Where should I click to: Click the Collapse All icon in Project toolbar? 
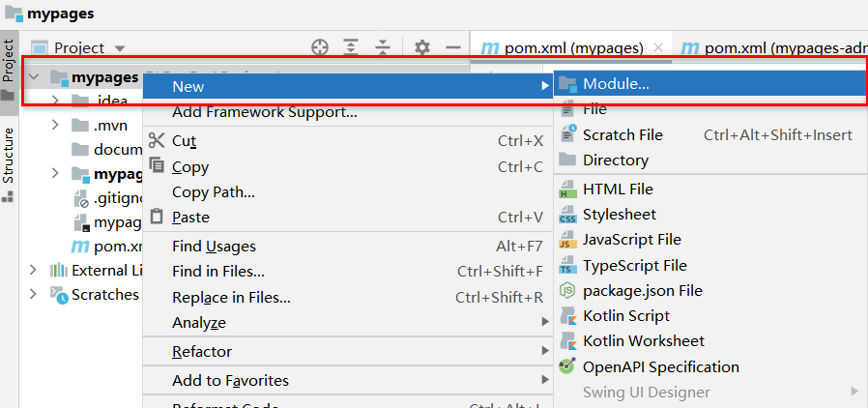pos(383,47)
